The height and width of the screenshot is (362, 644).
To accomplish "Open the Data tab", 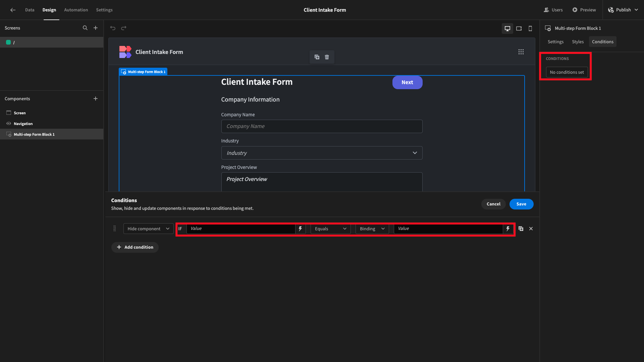I will pyautogui.click(x=30, y=10).
